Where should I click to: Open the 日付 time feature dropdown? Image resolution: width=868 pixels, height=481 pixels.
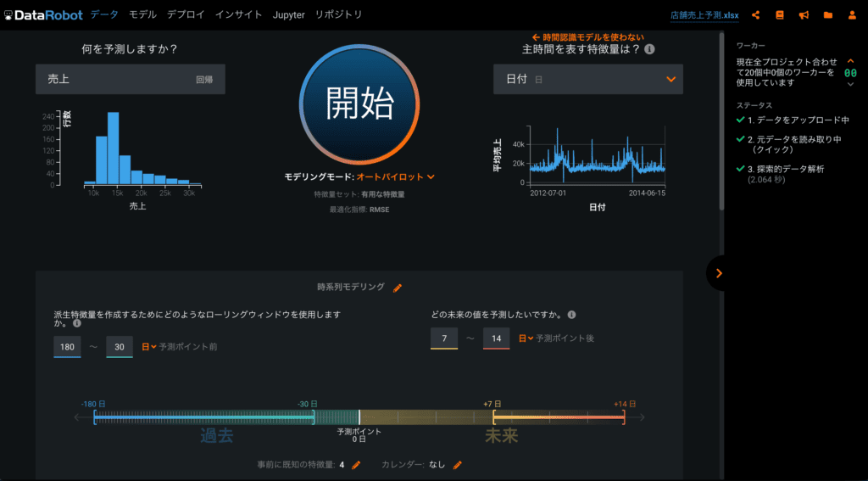coord(588,79)
